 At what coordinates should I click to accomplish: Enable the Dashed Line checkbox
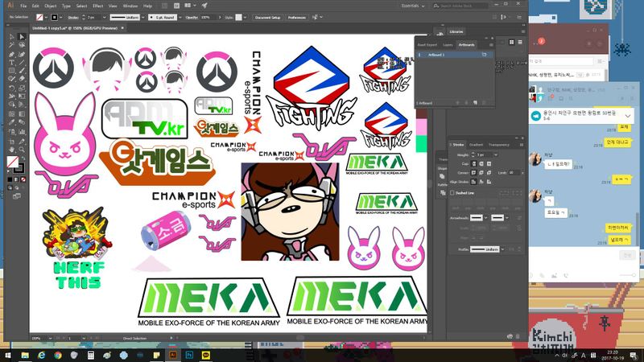(452, 192)
